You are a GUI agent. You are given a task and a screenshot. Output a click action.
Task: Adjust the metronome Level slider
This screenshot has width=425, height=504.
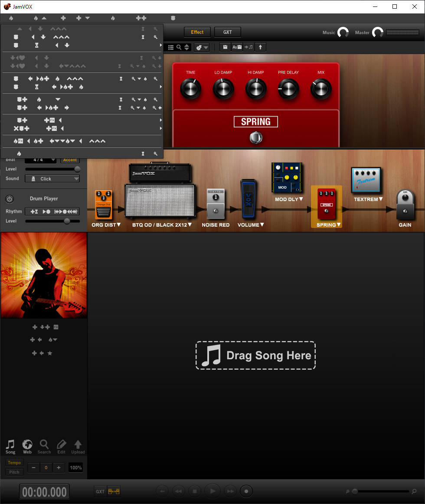tap(77, 169)
